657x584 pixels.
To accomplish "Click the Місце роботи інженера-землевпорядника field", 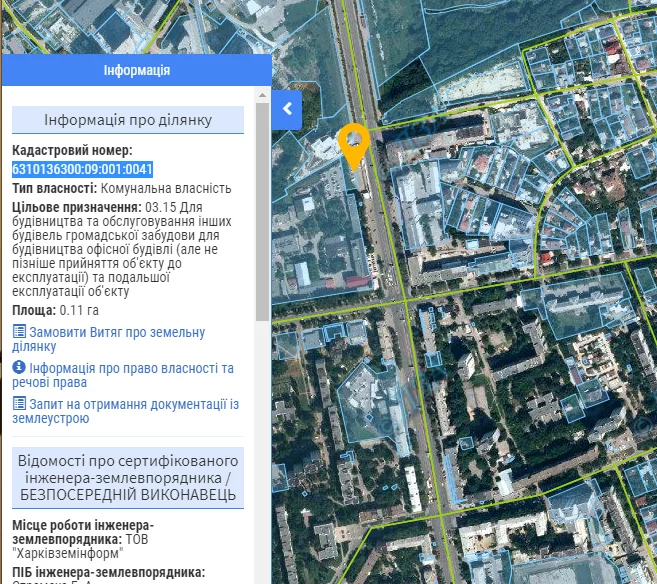I will tap(83, 532).
